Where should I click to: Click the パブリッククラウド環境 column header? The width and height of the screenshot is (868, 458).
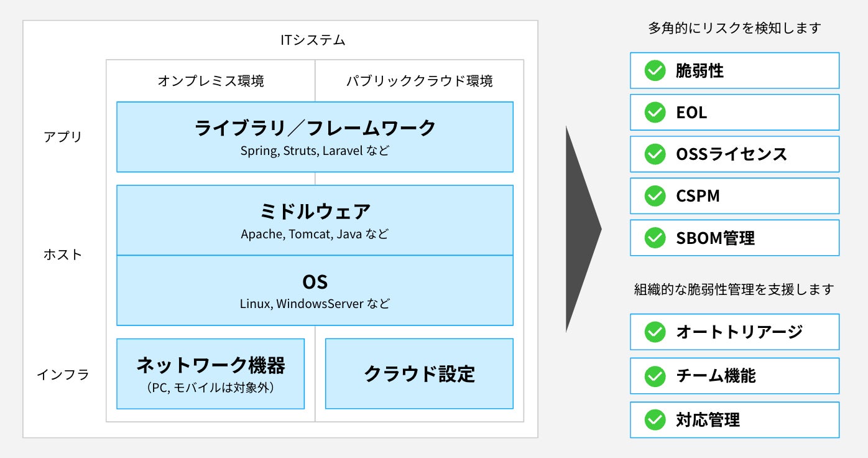tap(419, 81)
